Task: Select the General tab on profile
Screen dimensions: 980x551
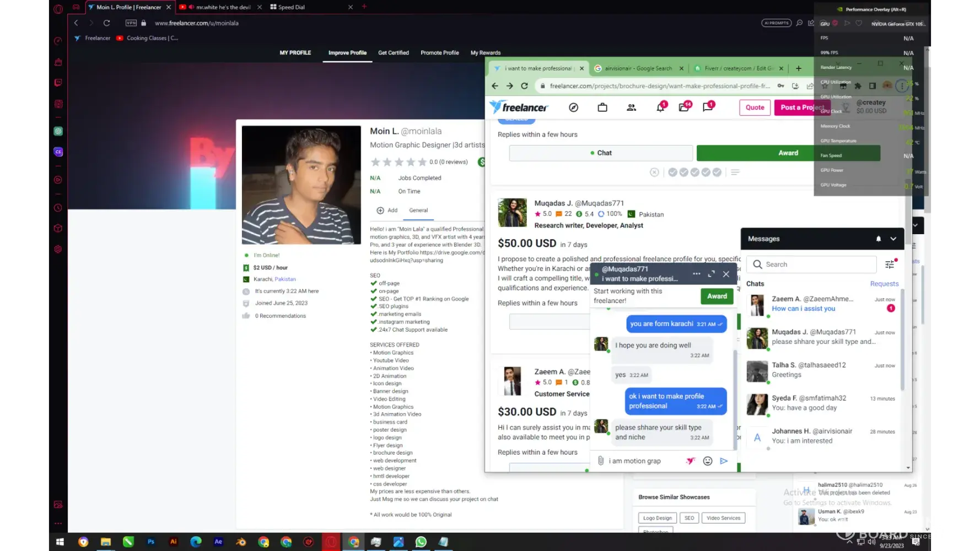Action: (x=418, y=210)
